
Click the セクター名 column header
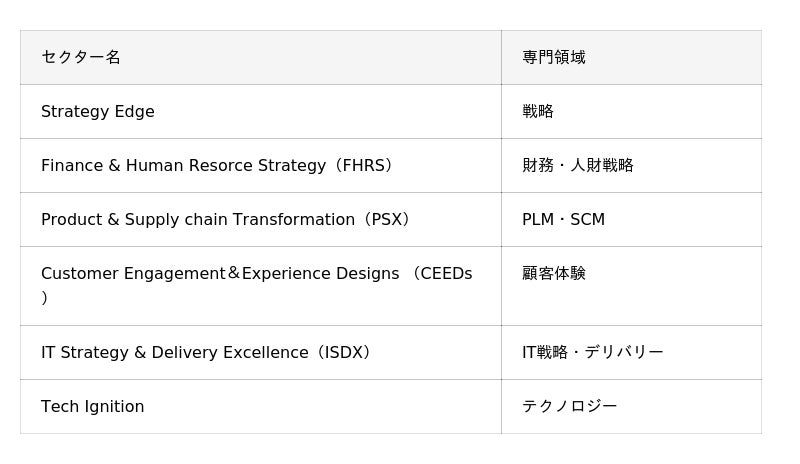[81, 57]
